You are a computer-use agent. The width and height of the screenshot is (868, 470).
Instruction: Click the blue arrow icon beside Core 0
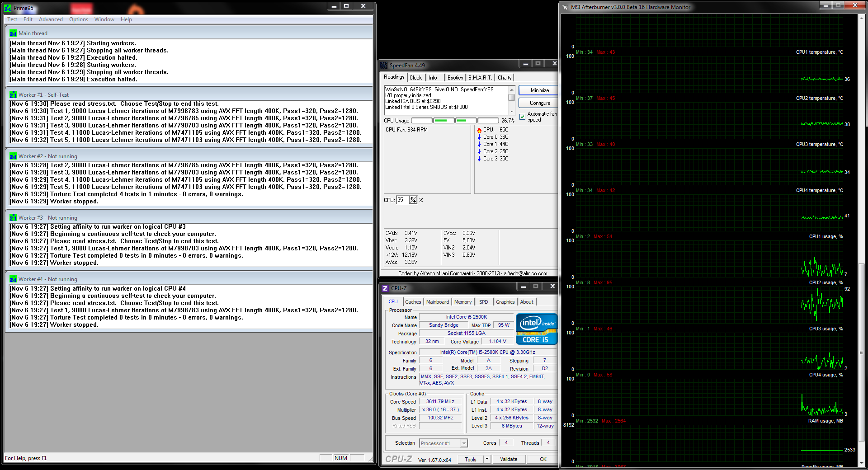pyautogui.click(x=479, y=137)
